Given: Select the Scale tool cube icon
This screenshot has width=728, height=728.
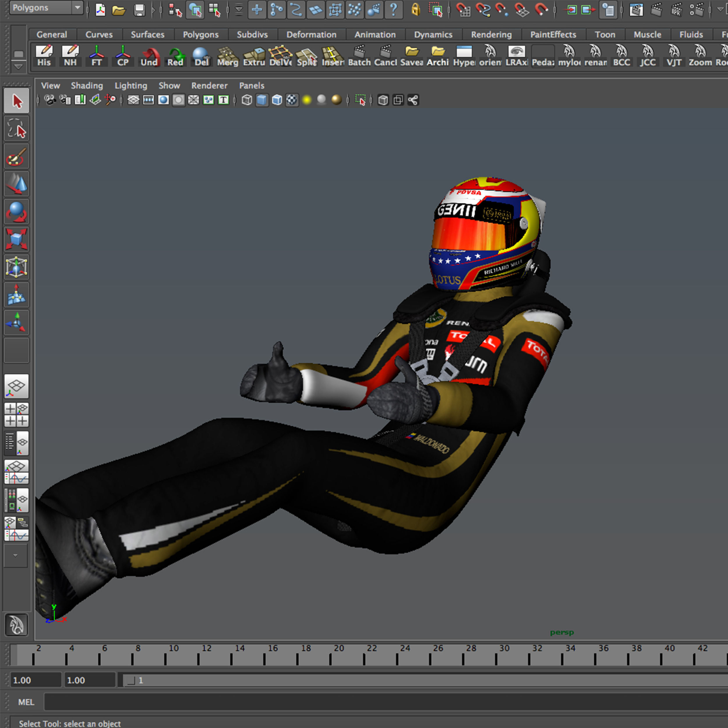Looking at the screenshot, I should coord(17,240).
